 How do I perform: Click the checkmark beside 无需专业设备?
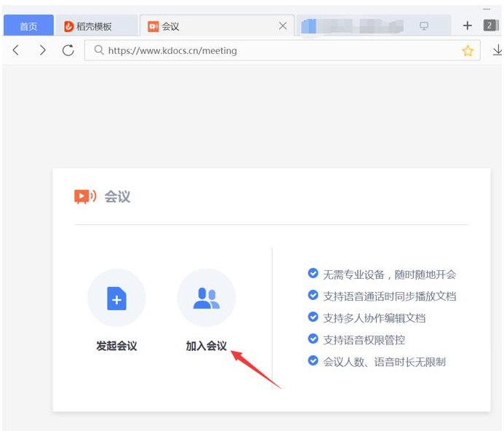coord(313,273)
